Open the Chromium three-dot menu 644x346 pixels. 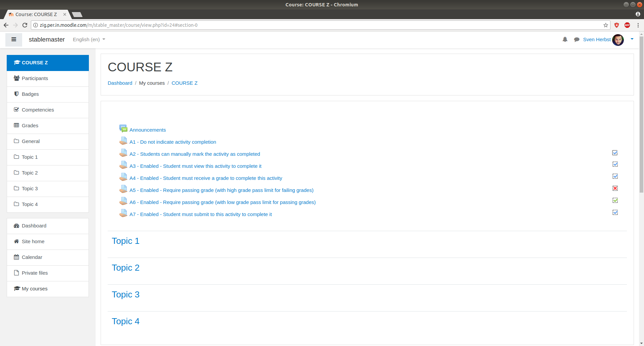[x=638, y=25]
